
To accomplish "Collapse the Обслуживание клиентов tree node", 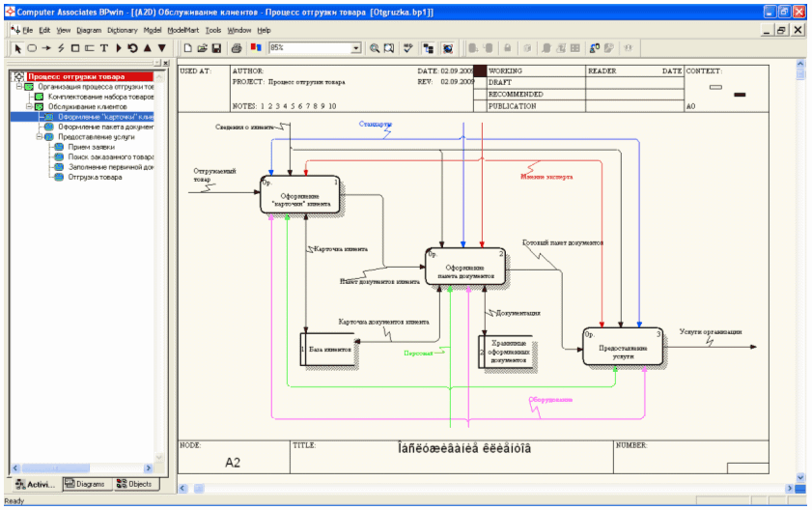I will tap(30, 107).
